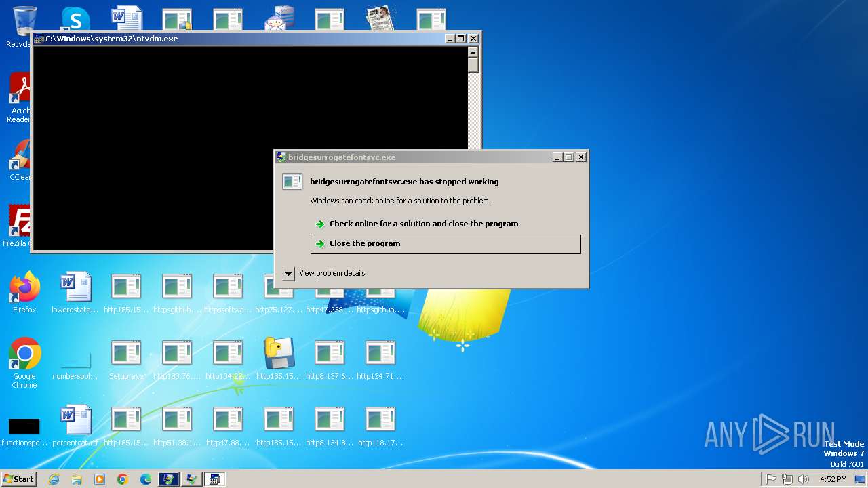This screenshot has height=488, width=868.
Task: Select the 'http8.134.8...' desktop file
Action: pos(330,426)
